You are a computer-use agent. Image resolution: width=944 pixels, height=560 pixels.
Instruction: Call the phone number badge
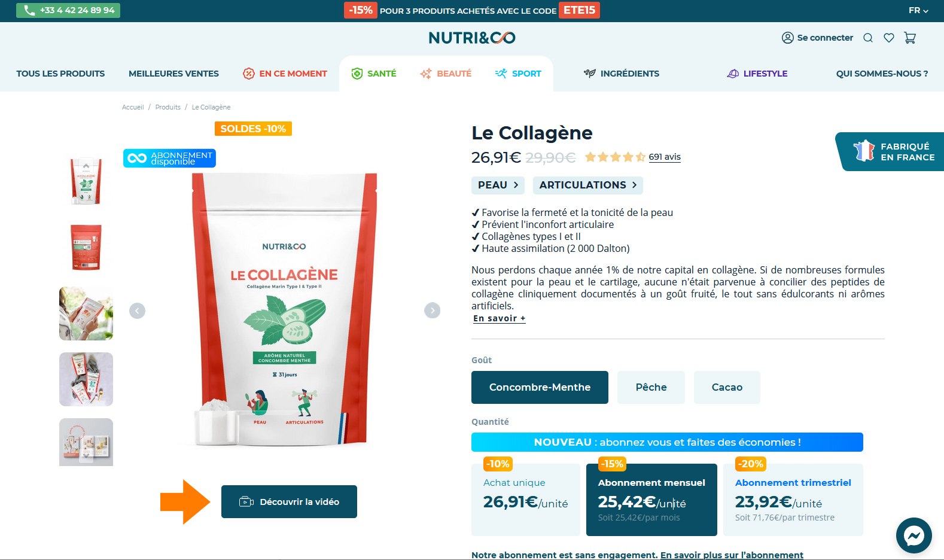pos(68,10)
